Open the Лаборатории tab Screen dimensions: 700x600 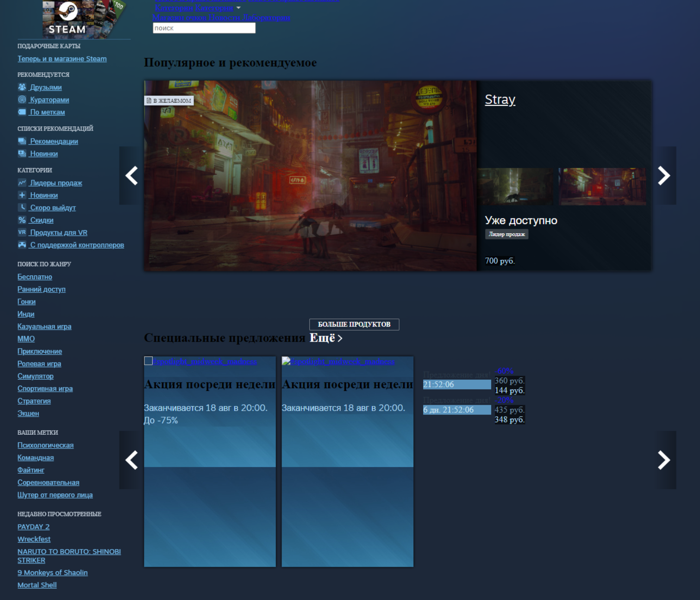(x=267, y=18)
